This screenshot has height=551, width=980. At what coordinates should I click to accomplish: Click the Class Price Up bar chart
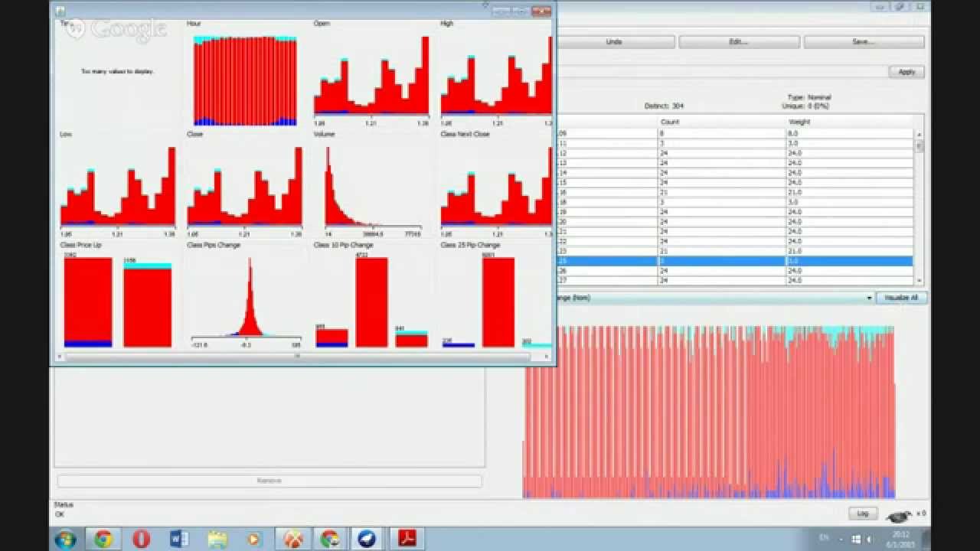118,302
